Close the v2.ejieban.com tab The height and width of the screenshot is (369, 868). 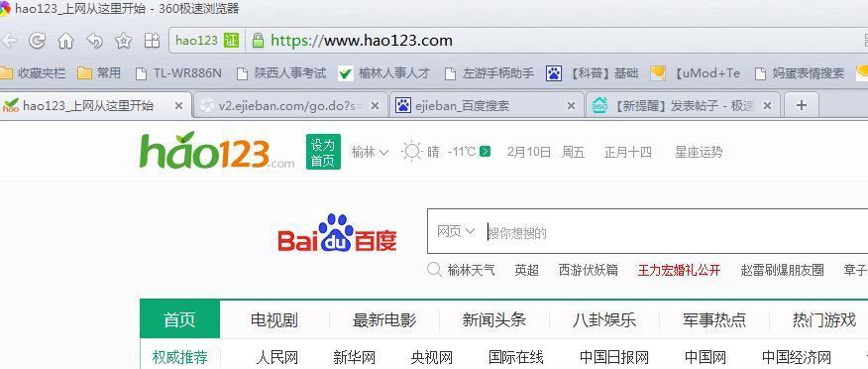click(375, 105)
